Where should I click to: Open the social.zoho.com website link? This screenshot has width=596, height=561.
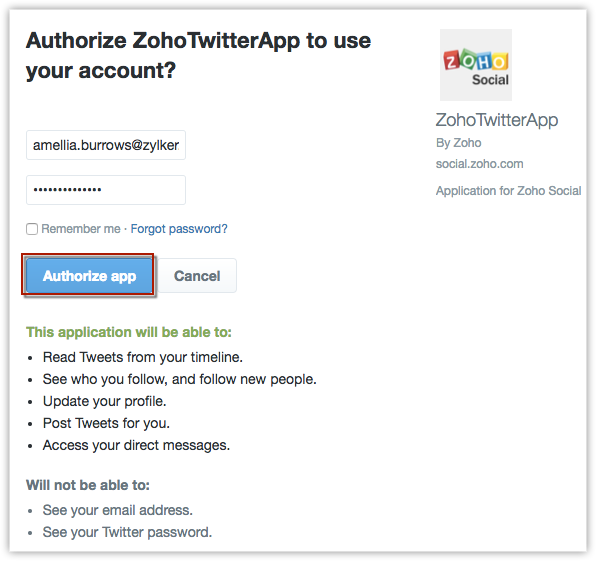pos(480,164)
